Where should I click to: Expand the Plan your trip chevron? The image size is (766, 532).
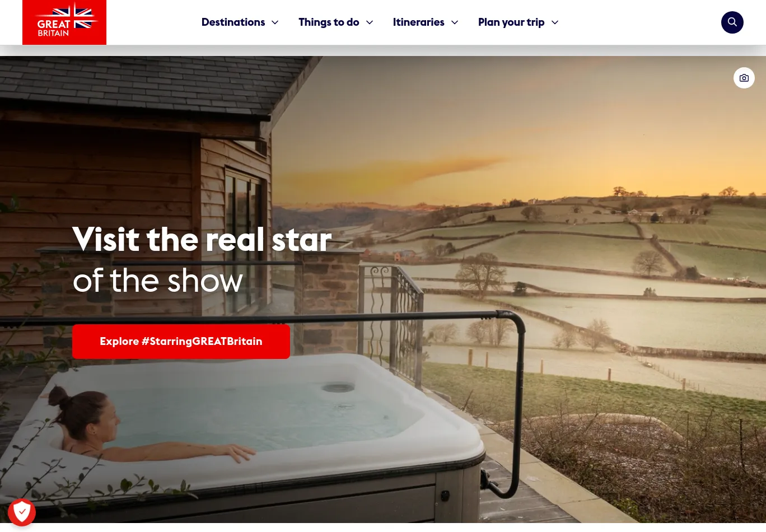pyautogui.click(x=555, y=22)
